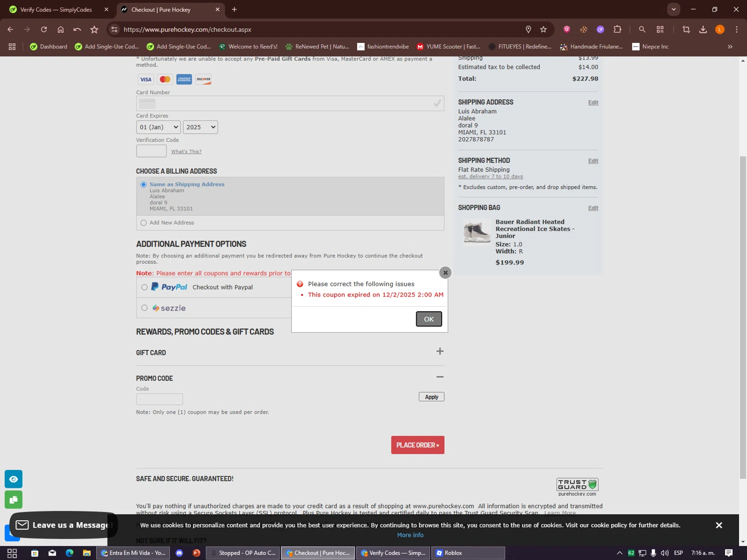The width and height of the screenshot is (747, 560).
Task: Show more bookmarks chevron
Action: 730,47
